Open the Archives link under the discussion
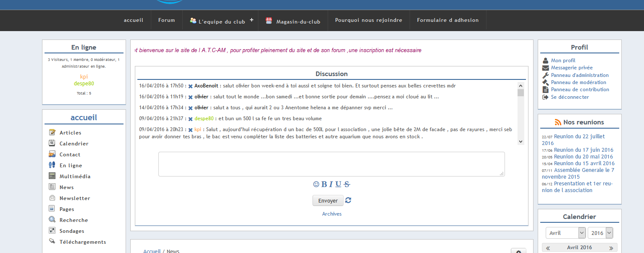 (x=331, y=214)
